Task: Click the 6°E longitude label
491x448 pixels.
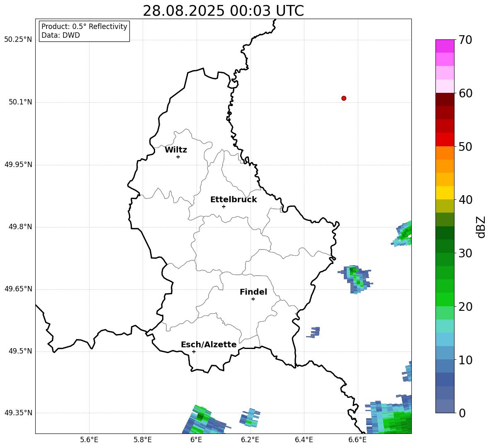Action: pos(196,440)
